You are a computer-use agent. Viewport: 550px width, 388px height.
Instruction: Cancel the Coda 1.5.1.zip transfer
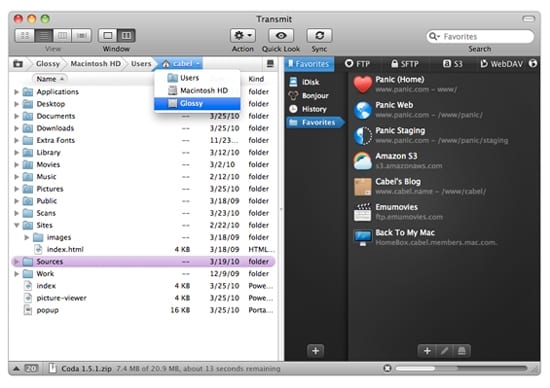387,369
